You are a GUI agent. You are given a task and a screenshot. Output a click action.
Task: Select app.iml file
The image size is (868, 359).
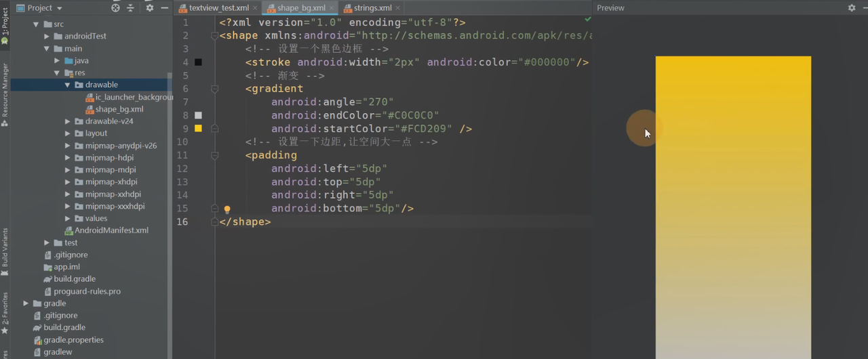[x=66, y=267]
